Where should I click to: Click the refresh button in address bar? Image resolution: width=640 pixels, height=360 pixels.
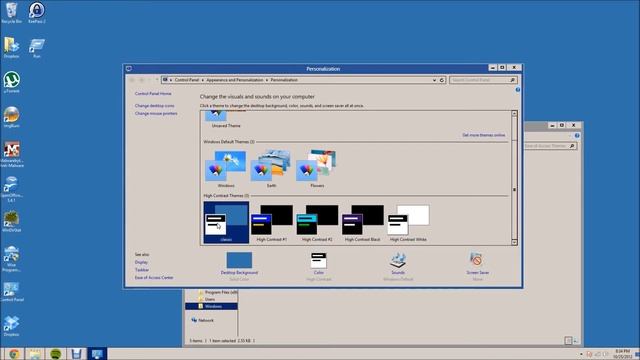(x=442, y=80)
